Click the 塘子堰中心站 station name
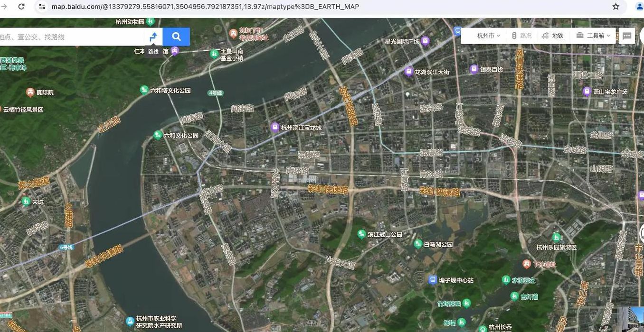Screen dimensions: 644x332 click(456, 280)
